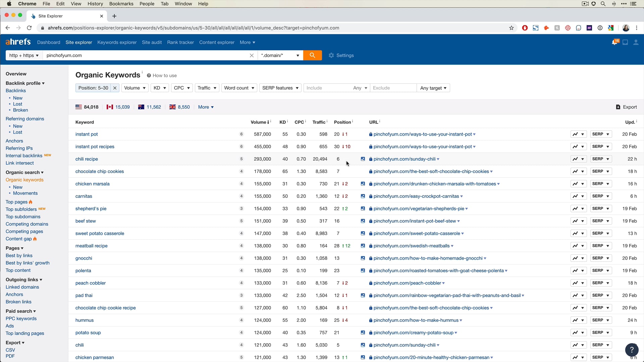
Task: Select the Organic keywords menu item
Action: click(24, 179)
